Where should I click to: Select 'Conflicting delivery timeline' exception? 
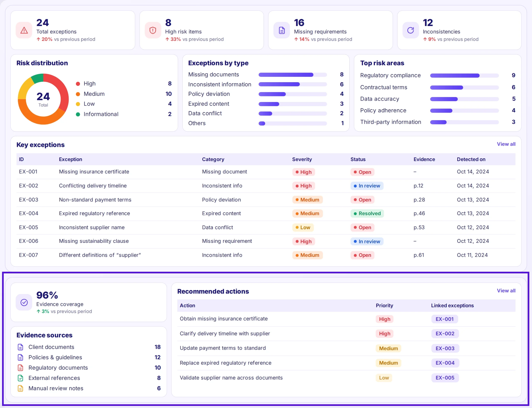coord(93,186)
